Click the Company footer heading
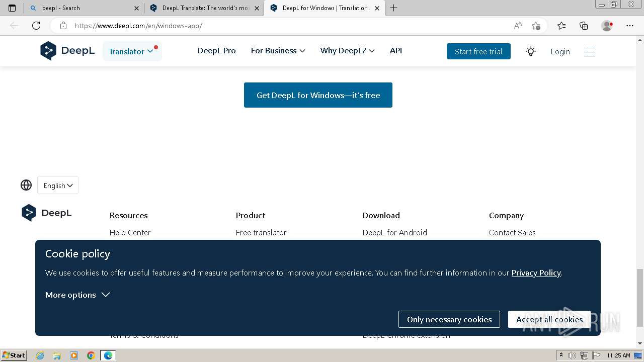The width and height of the screenshot is (644, 362). [506, 215]
